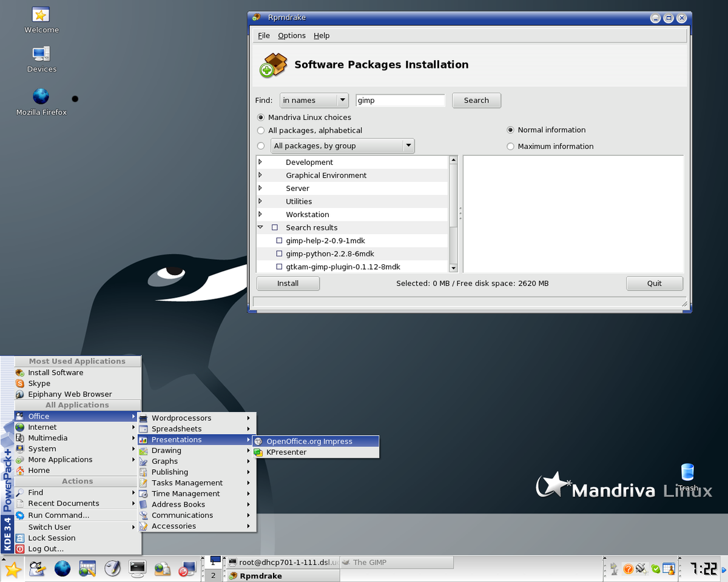Click the package tree scroll down arrow

coord(453,268)
